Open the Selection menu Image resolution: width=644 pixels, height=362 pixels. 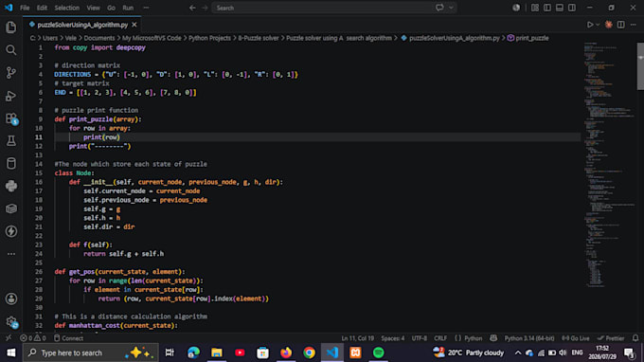coord(67,8)
